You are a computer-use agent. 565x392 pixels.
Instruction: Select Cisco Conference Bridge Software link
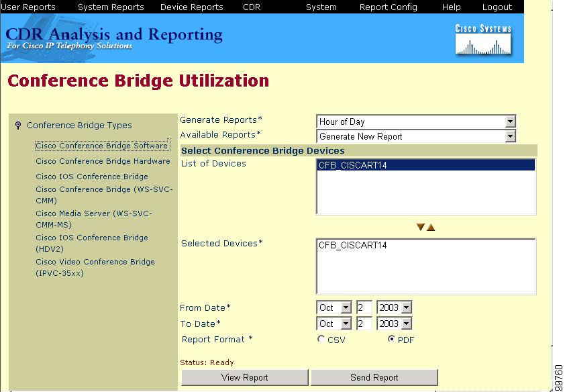pos(102,146)
